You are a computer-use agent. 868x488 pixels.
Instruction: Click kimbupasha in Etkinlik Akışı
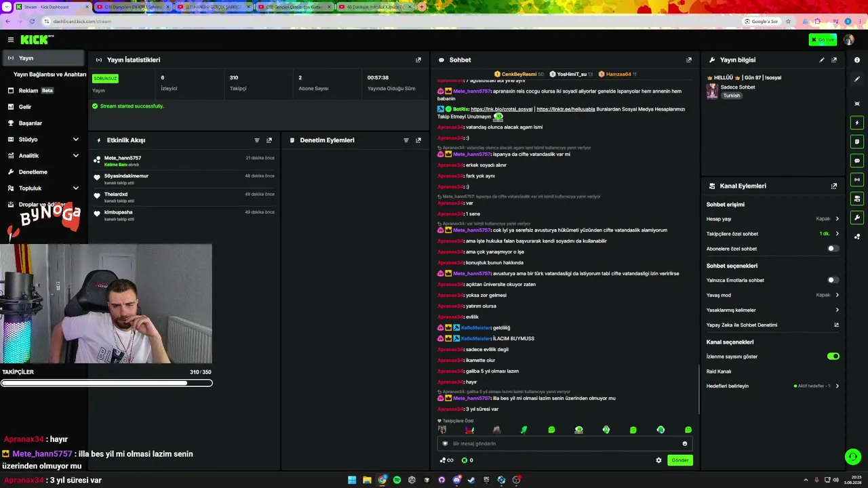click(x=119, y=212)
